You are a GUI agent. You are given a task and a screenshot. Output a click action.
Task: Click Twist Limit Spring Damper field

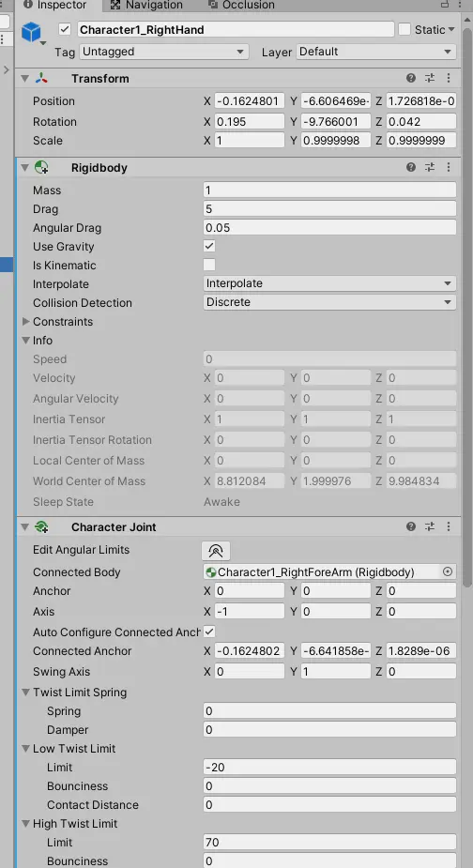329,730
